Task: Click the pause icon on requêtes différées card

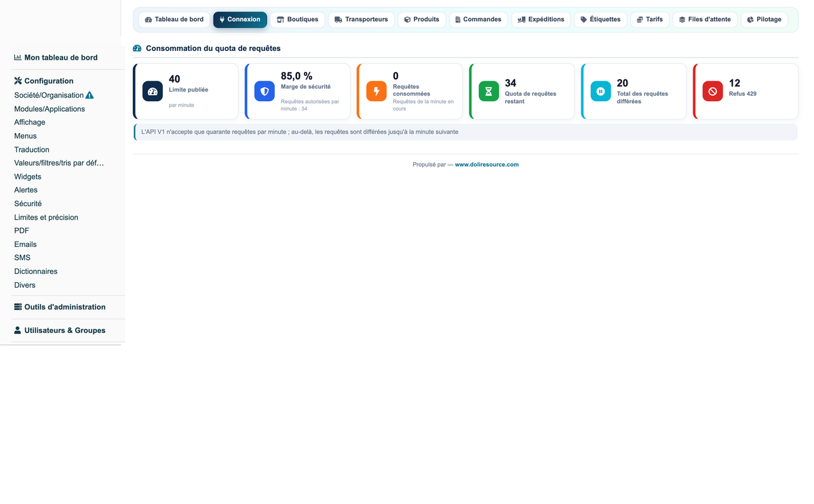Action: coord(601,91)
